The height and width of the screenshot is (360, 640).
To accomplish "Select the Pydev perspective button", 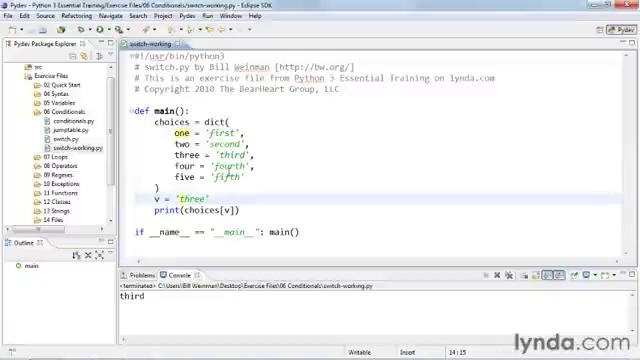I will tap(621, 30).
